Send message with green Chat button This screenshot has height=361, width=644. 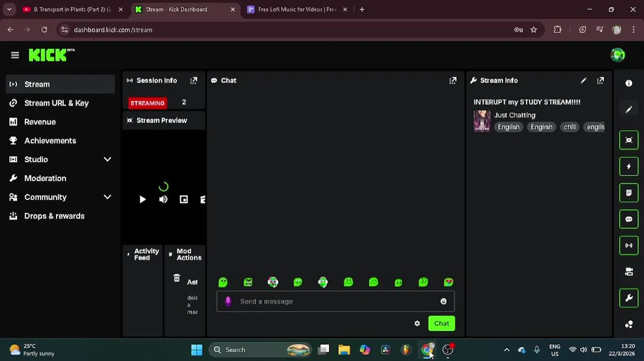coord(441,323)
